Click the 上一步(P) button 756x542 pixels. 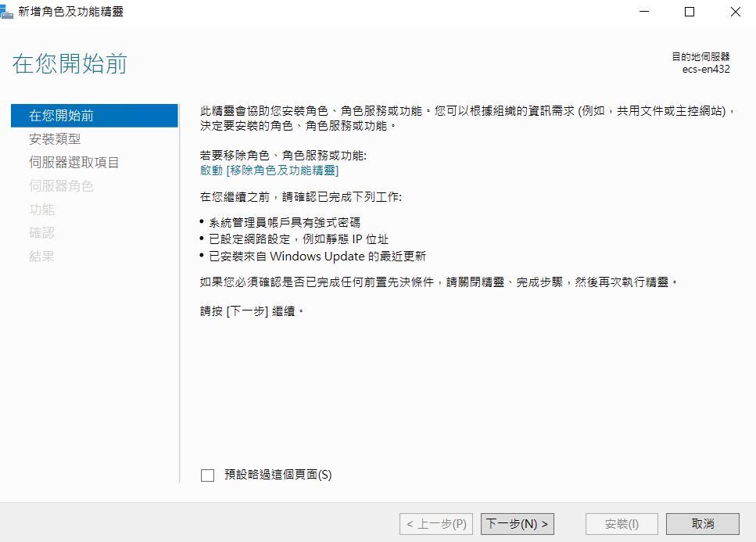coord(436,524)
